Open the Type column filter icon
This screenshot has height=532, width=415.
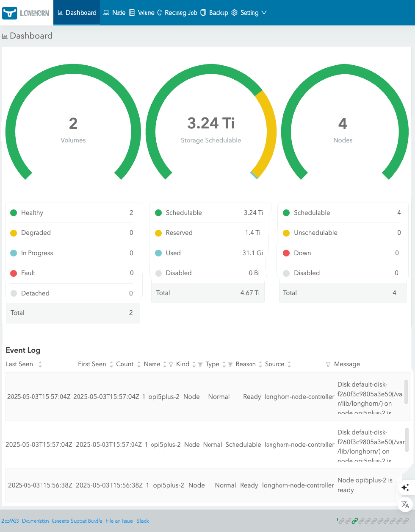[230, 365]
